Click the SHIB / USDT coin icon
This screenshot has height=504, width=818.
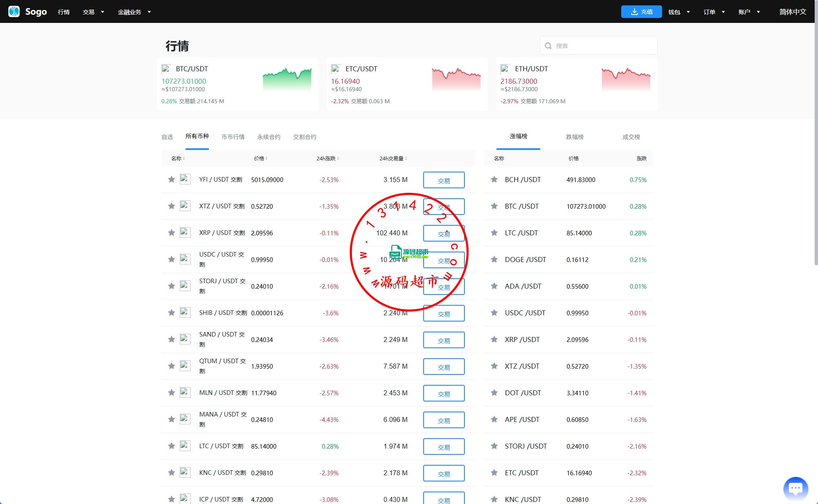185,312
